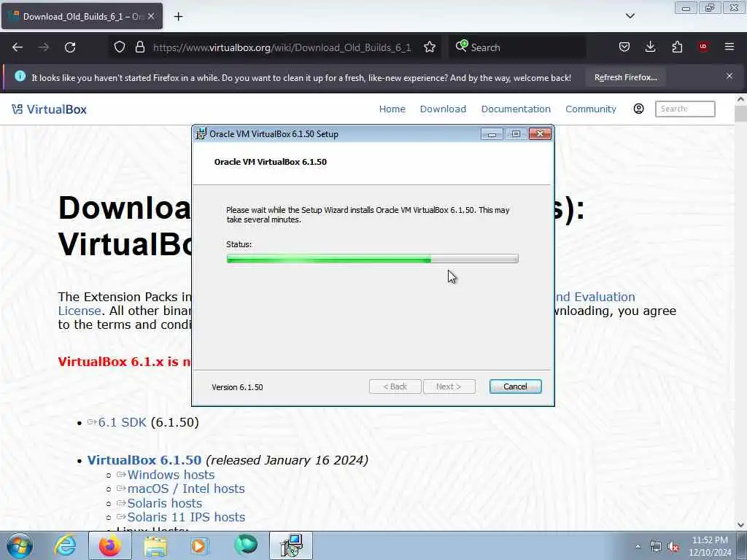Click the page scrollbar down arrow
The image size is (747, 560).
[740, 525]
